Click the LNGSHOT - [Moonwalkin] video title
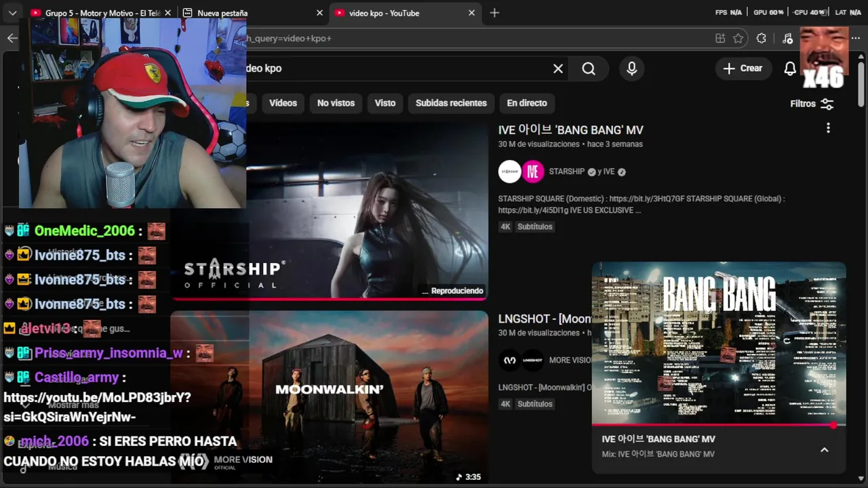Screen dimensions: 868x488 pos(545,319)
